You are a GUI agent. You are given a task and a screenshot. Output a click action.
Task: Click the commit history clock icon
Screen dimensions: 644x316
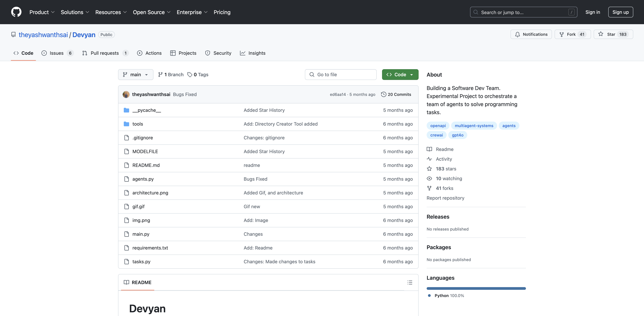point(384,94)
